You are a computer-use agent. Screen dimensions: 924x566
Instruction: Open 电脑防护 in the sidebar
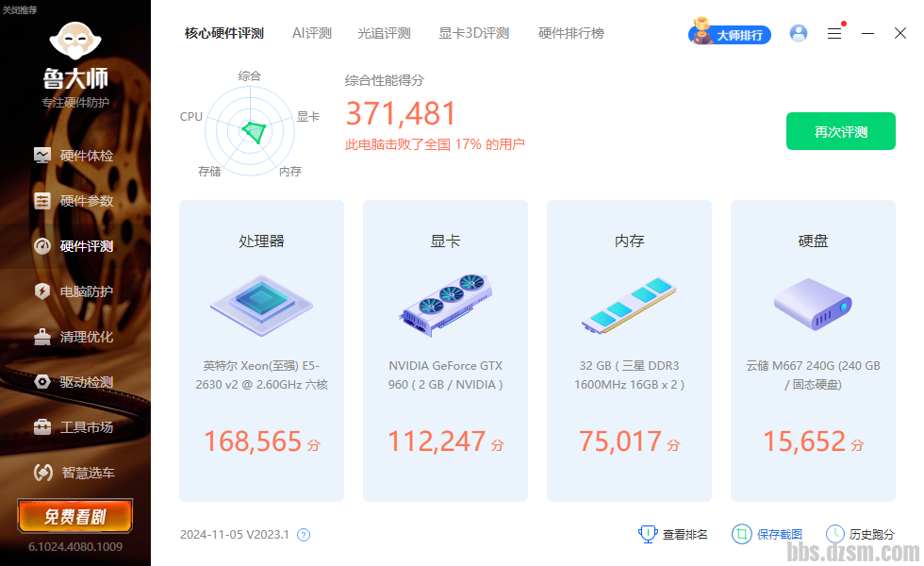click(74, 291)
